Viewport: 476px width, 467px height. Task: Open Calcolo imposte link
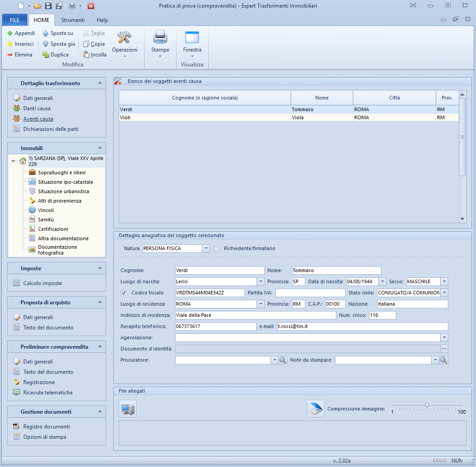coord(43,283)
